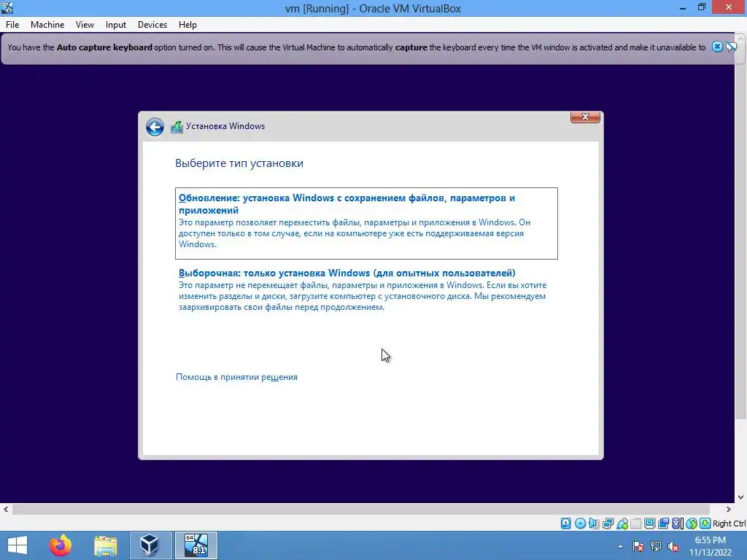747x560 pixels.
Task: Open the File menu
Action: [x=12, y=25]
